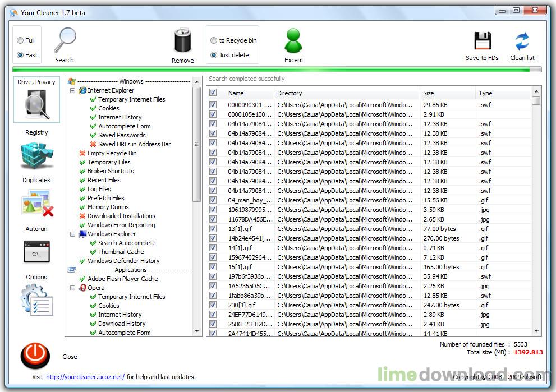Click the Clean list refresh icon
The width and height of the screenshot is (556, 392).
coord(522,41)
